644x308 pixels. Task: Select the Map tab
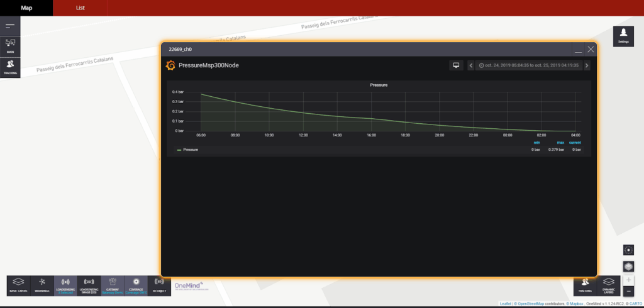point(26,8)
